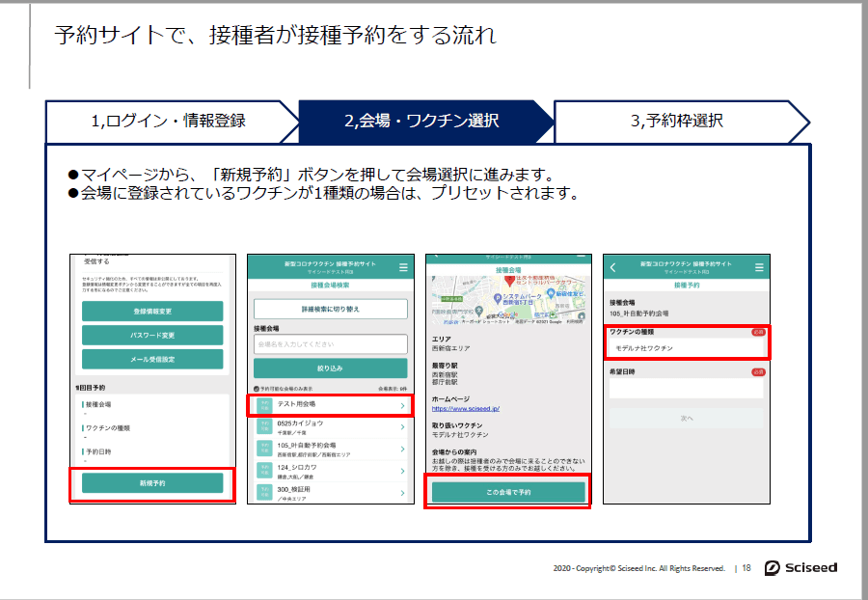Viewport: 868px width, 600px height.
Task: Click the 必須 badge beside ワクチンの種類
Action: coord(757,331)
